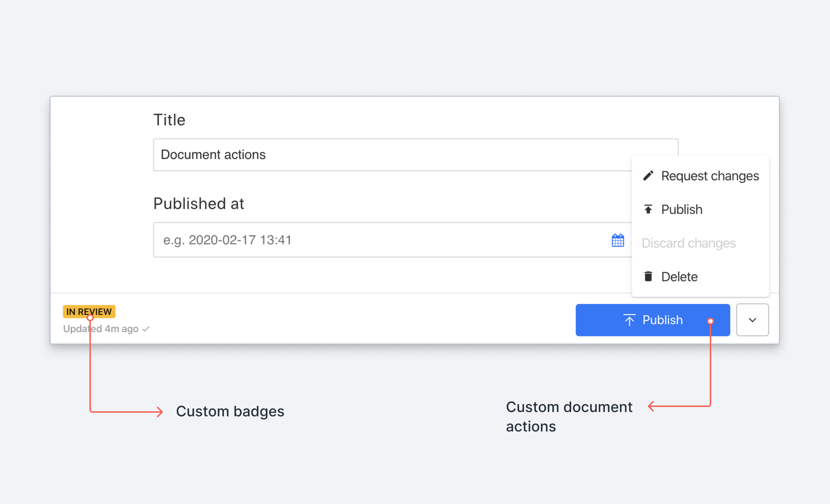Click the Custom badges annotation label

click(x=230, y=411)
